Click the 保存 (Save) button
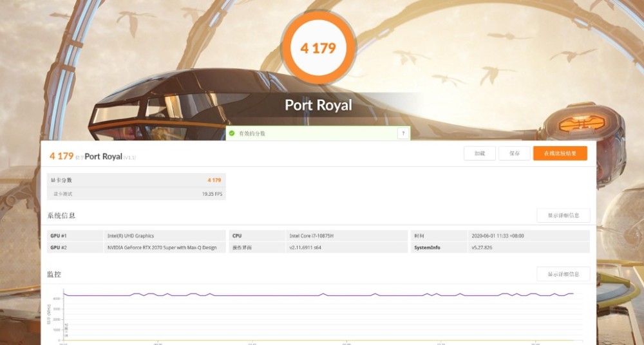The image size is (644, 345). tap(515, 154)
